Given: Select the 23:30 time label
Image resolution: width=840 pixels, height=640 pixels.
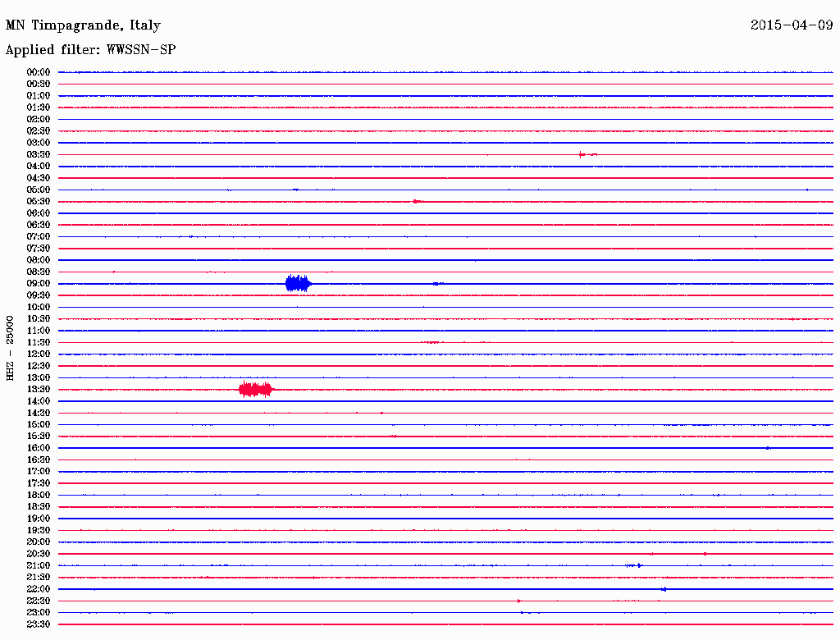Looking at the screenshot, I should pos(38,624).
